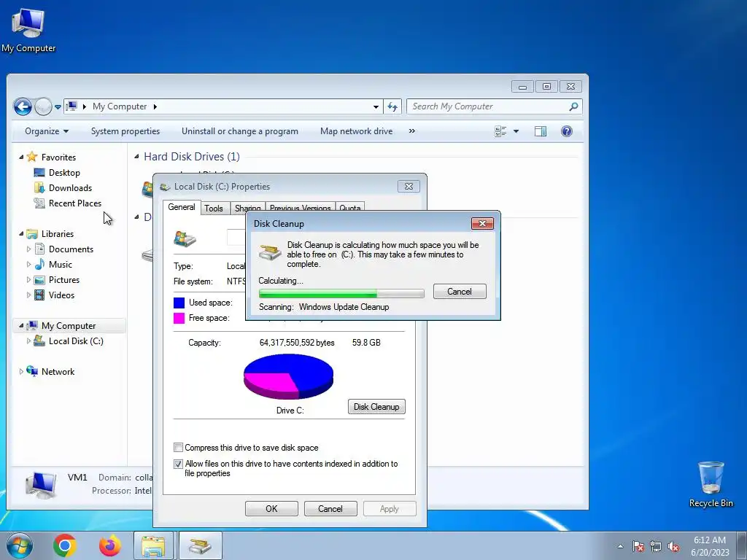
Task: Select Desktop in Favorites
Action: pyautogui.click(x=64, y=173)
